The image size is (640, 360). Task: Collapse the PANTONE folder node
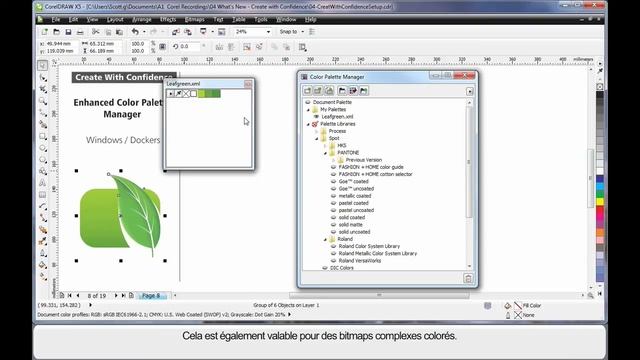(325, 153)
